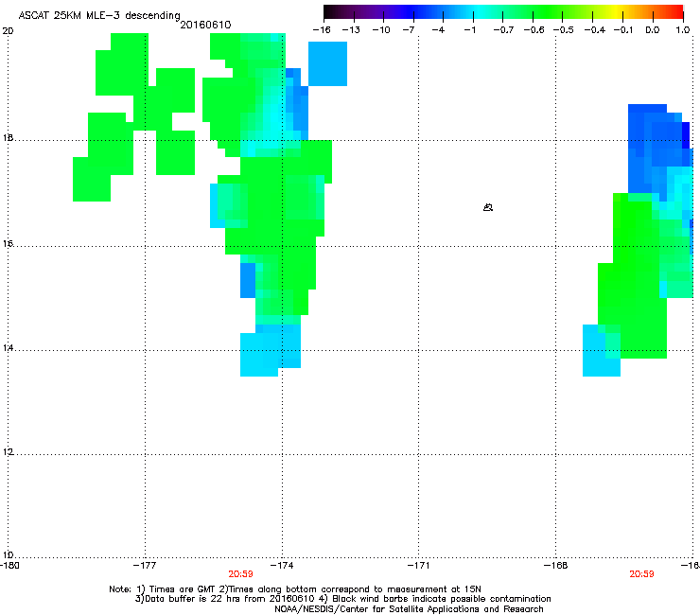Click the latitude axis label "10"

(x=8, y=555)
